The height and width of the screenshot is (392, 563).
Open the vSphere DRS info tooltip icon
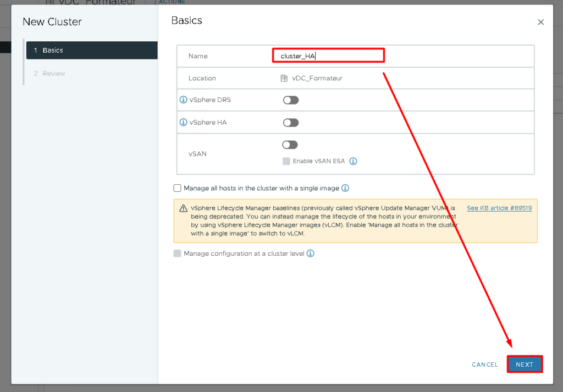(x=183, y=100)
